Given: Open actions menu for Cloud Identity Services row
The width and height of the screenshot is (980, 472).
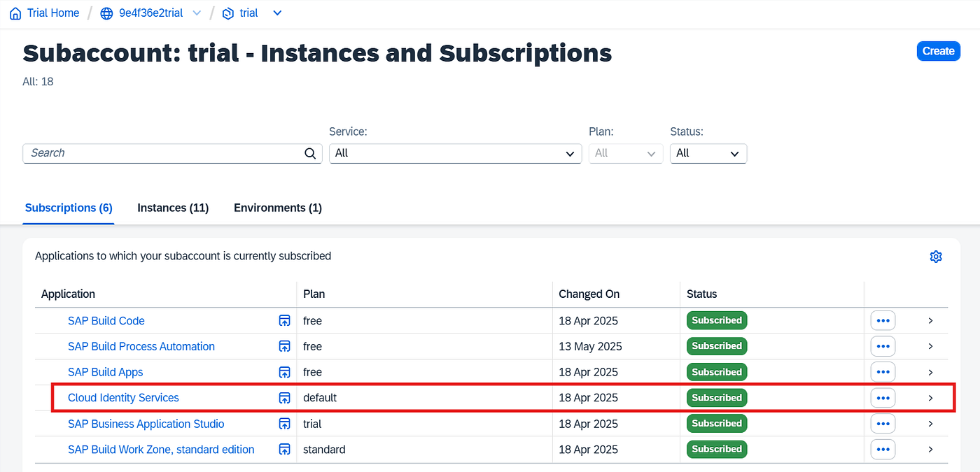Looking at the screenshot, I should (883, 398).
